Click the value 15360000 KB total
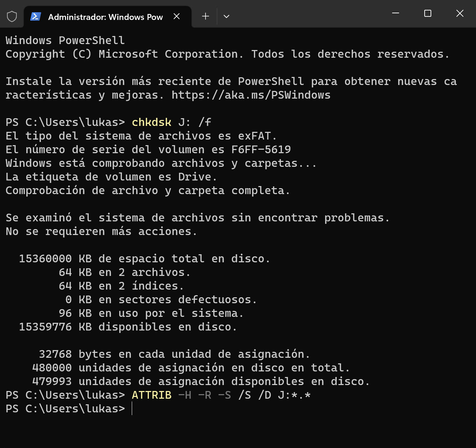476x448 pixels. point(55,259)
